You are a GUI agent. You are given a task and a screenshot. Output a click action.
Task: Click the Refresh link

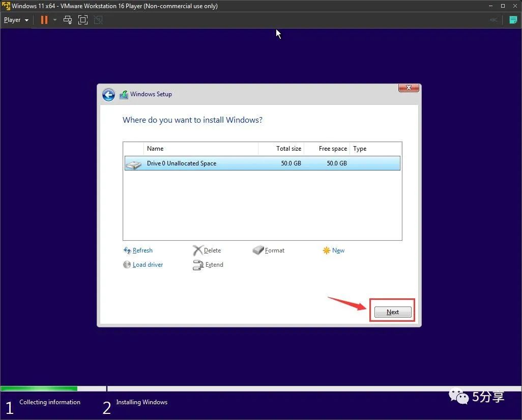[x=142, y=250]
